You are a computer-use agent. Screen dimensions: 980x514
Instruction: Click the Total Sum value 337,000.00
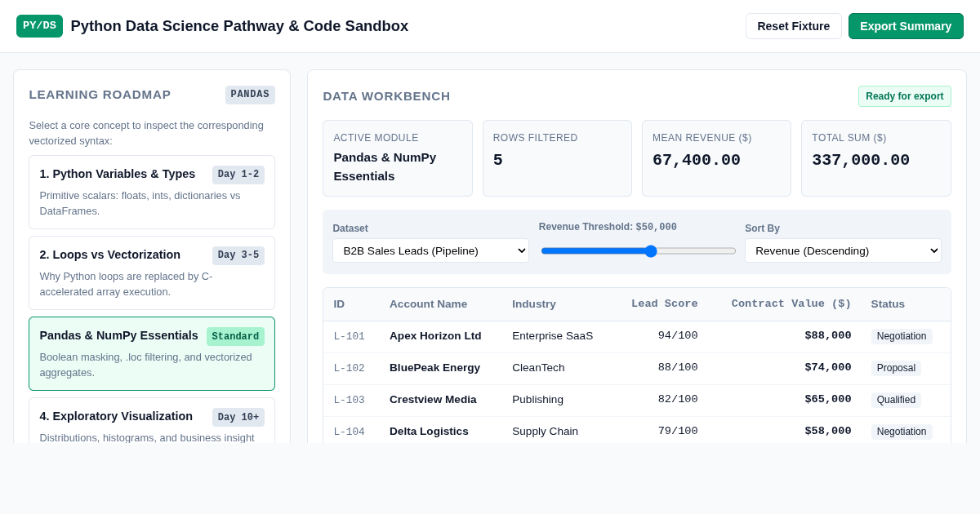point(861,160)
